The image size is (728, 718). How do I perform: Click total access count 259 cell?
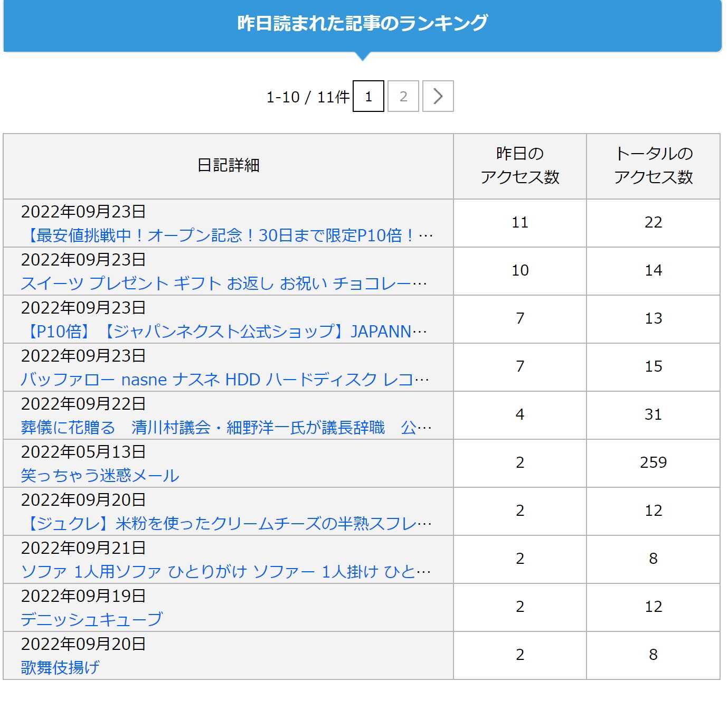653,462
